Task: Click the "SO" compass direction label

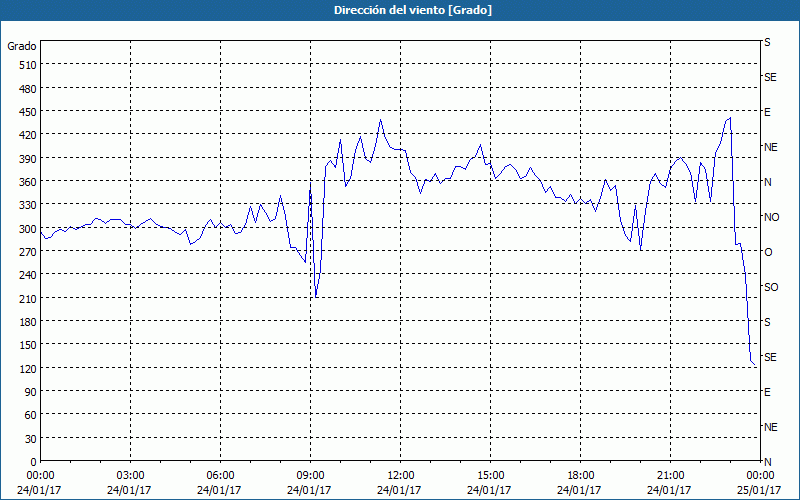Action: [x=771, y=287]
